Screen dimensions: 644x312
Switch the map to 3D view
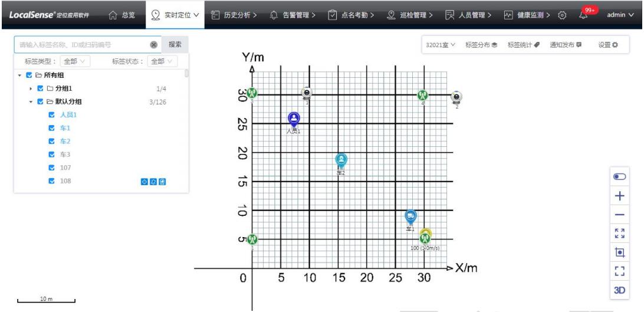619,290
